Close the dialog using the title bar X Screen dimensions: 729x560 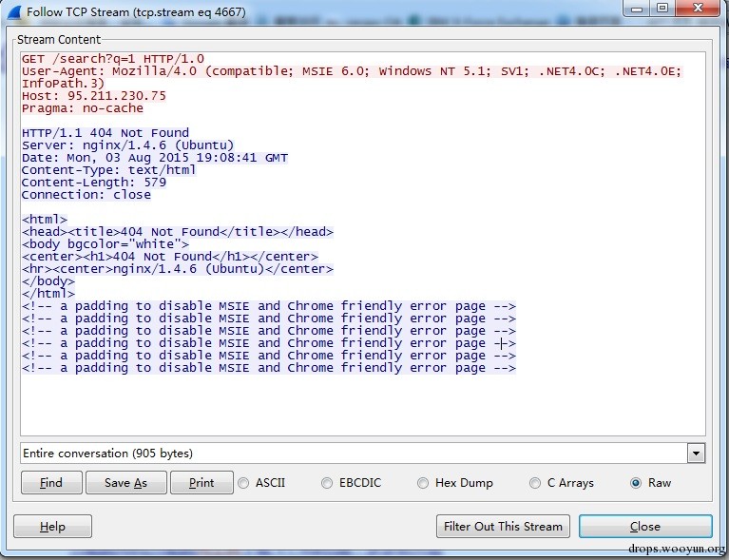(x=698, y=9)
